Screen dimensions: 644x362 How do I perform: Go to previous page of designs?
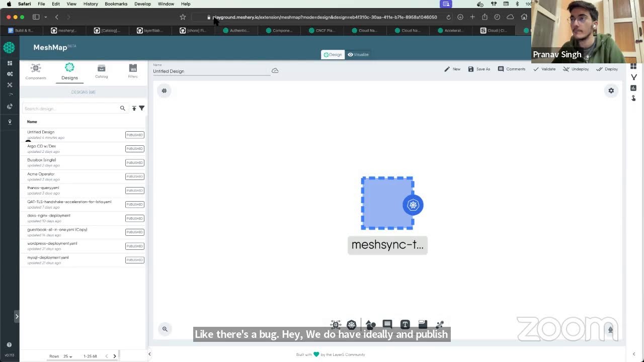tap(106, 356)
